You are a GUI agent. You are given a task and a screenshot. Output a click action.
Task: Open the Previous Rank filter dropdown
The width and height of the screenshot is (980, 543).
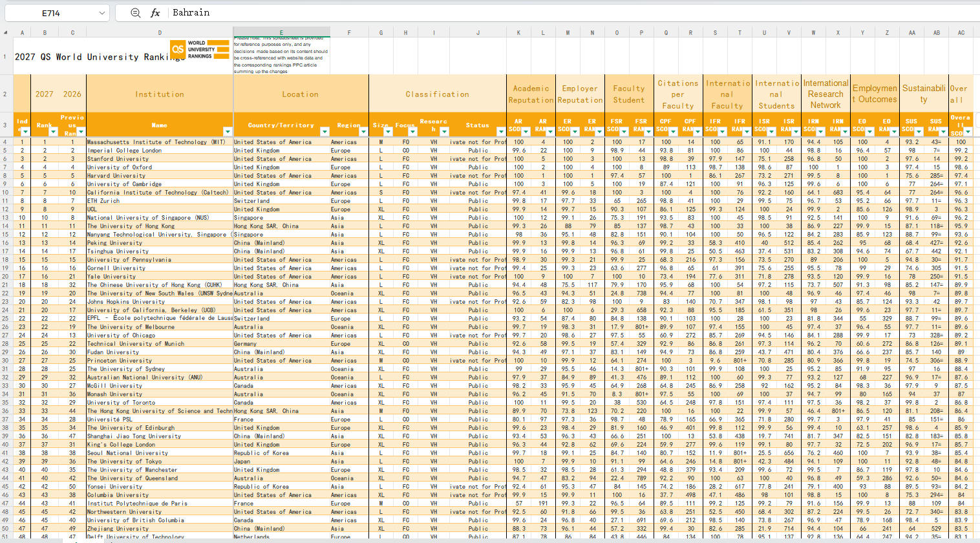click(x=81, y=132)
